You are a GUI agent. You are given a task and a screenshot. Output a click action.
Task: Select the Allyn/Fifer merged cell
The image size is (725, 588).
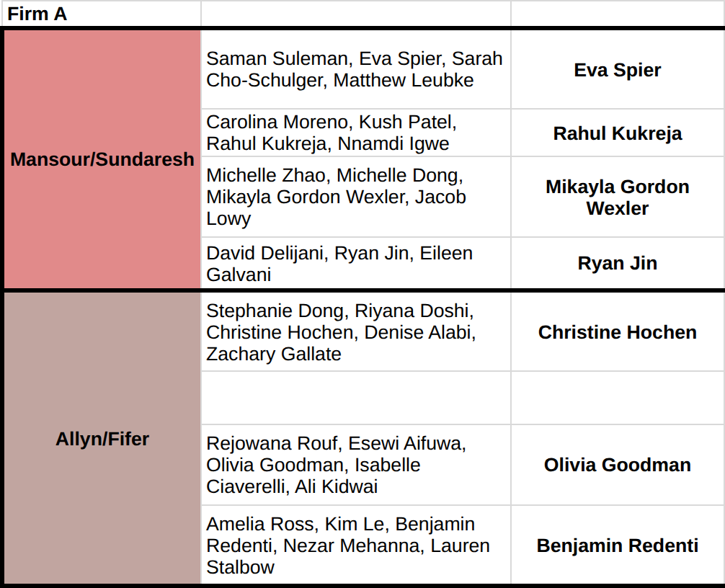click(x=102, y=439)
